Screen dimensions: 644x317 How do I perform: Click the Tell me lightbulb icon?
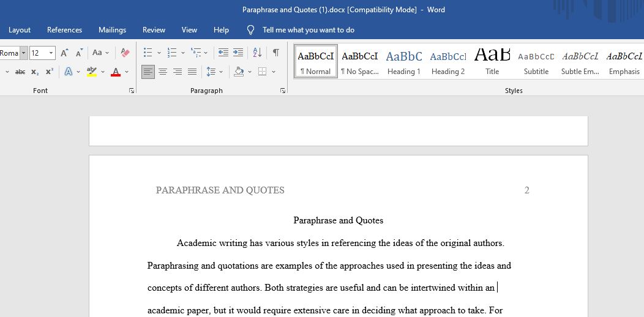click(250, 30)
